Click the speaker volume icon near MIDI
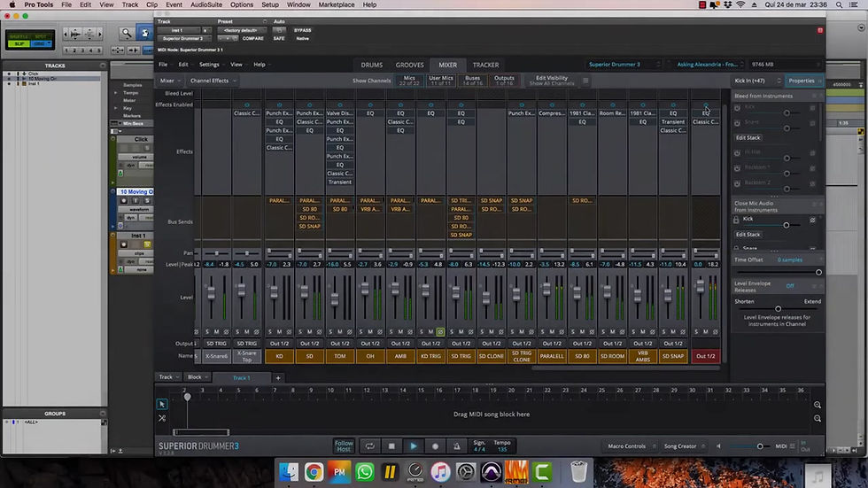 pyautogui.click(x=718, y=446)
